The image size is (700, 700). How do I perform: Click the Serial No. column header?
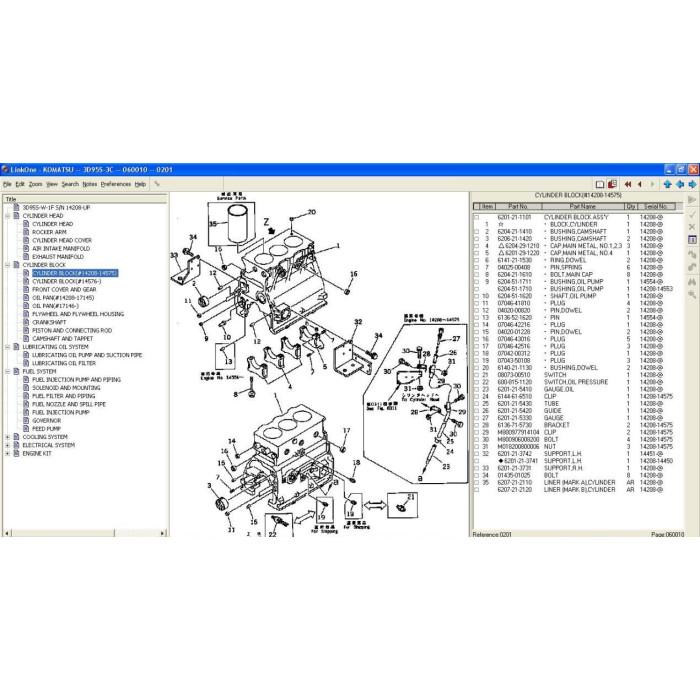point(656,206)
